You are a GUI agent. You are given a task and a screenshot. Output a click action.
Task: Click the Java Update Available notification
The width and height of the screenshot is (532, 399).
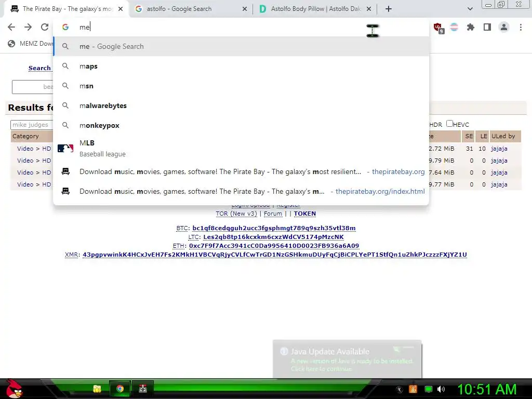347,359
